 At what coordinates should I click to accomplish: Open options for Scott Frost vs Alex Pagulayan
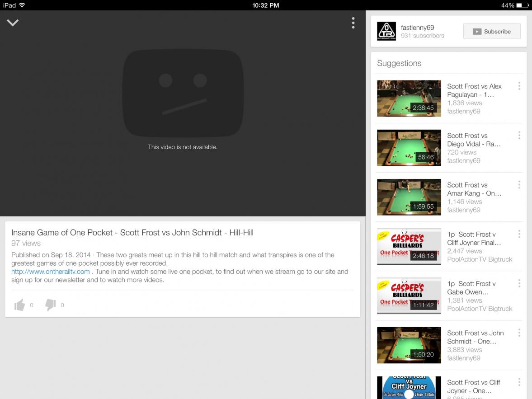519,86
